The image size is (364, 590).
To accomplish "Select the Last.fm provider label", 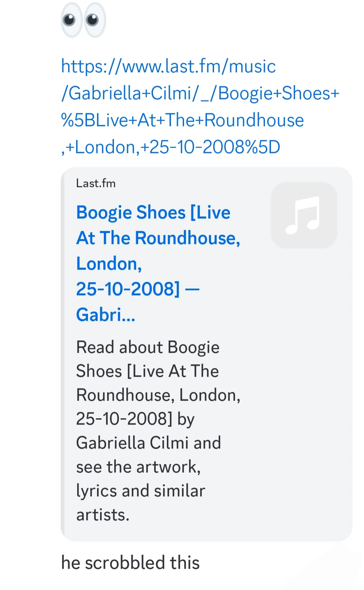I will point(96,183).
